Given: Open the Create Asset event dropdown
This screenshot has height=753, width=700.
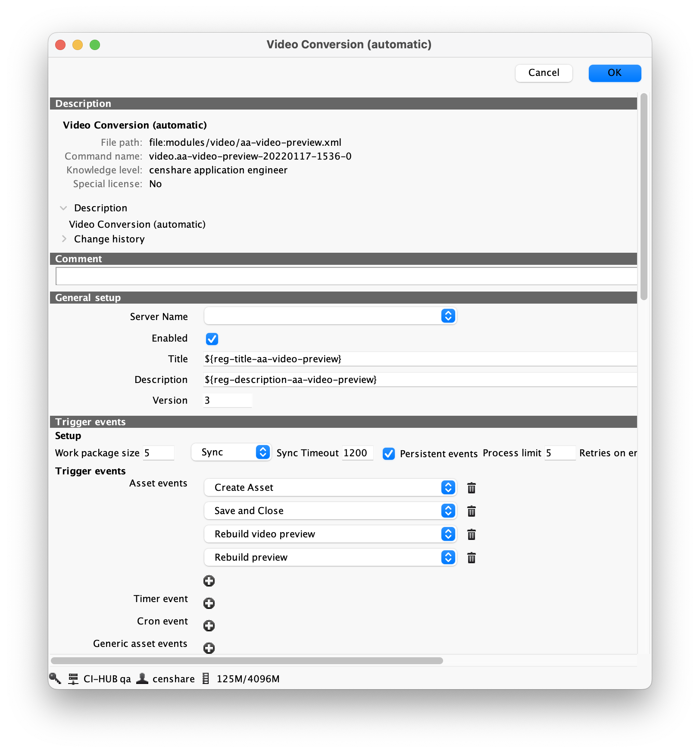Looking at the screenshot, I should click(330, 487).
